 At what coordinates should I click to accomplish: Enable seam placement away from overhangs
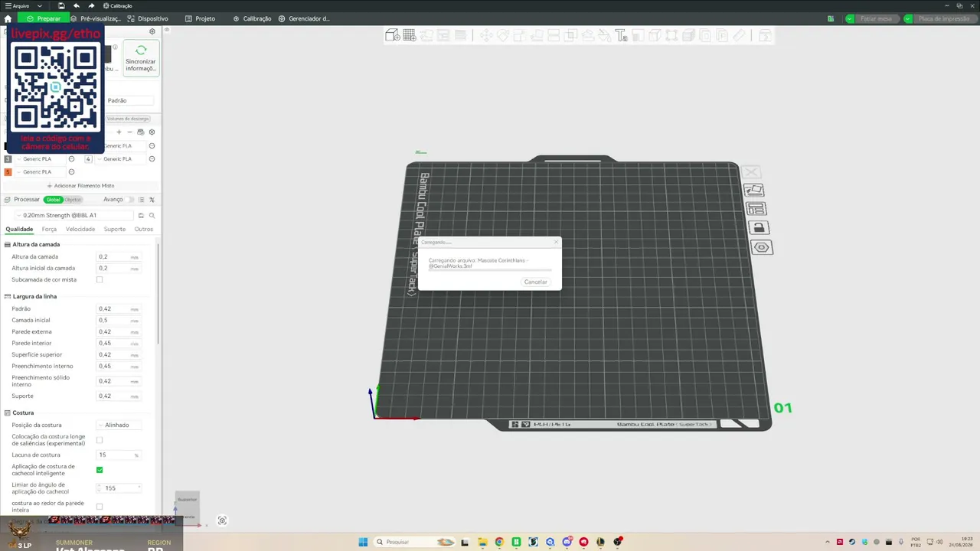click(100, 440)
